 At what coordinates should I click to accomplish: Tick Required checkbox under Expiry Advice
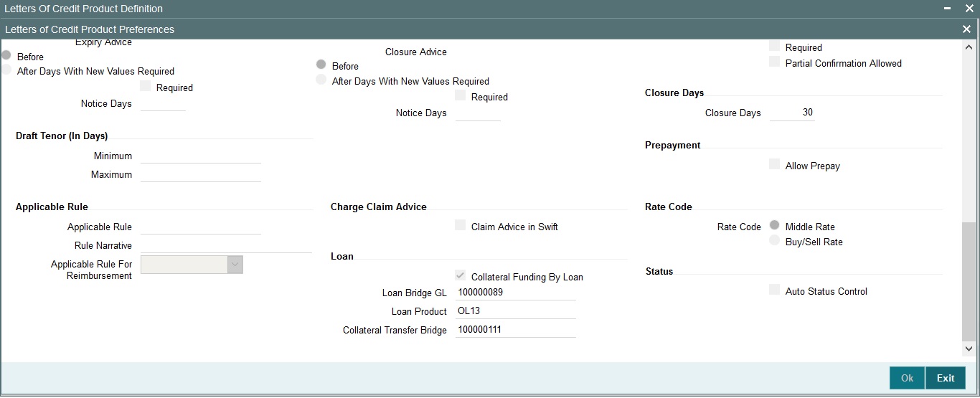click(x=146, y=86)
